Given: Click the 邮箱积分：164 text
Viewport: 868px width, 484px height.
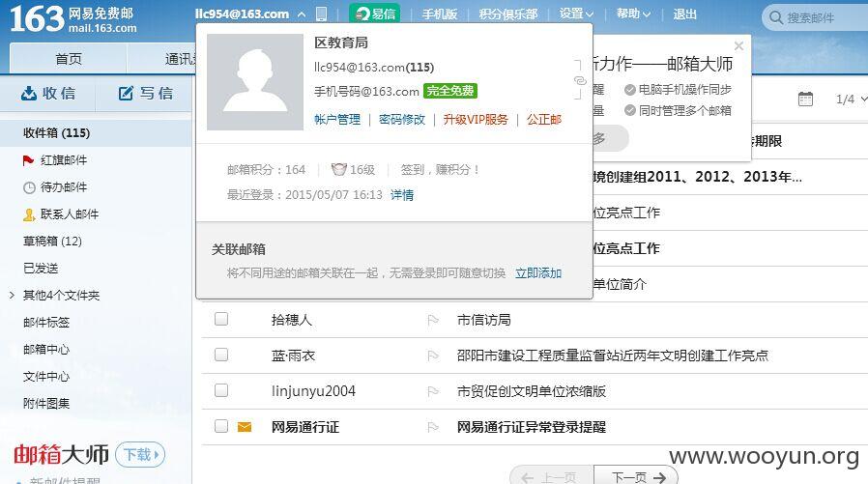Looking at the screenshot, I should (x=266, y=169).
